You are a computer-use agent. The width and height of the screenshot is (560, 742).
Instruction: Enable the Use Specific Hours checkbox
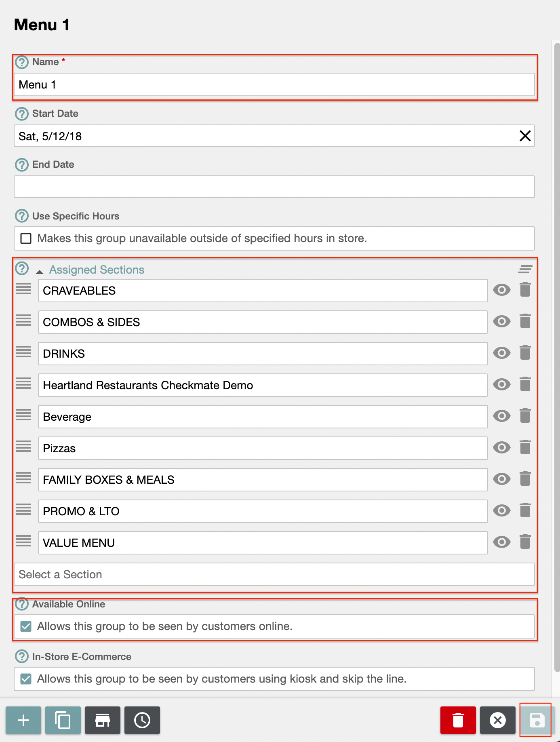point(26,238)
